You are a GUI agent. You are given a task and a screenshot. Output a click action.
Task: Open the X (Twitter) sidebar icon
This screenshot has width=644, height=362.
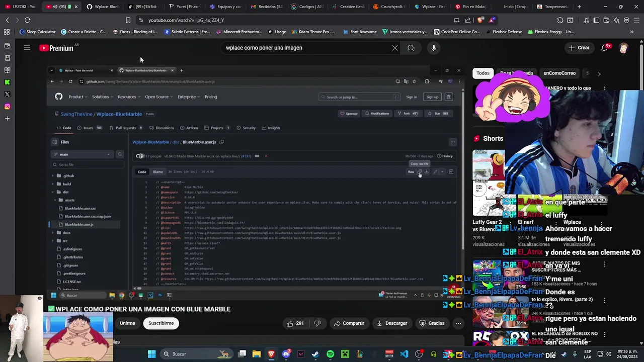coord(7,94)
